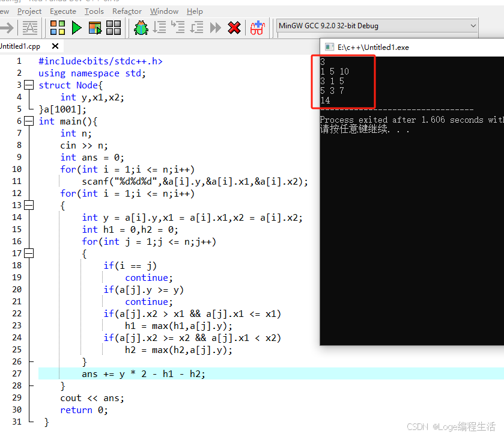Click the Continue double-arrow debug icon
This screenshot has height=436, width=504.
(216, 28)
